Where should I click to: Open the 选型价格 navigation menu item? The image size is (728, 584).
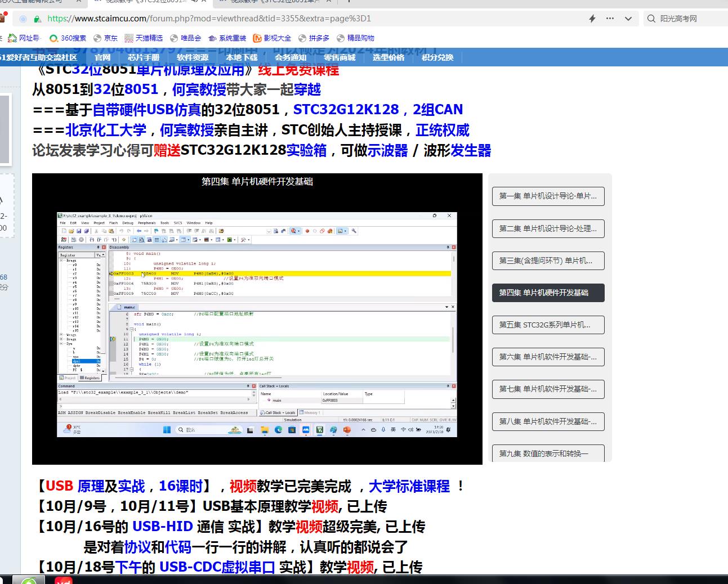(x=388, y=57)
